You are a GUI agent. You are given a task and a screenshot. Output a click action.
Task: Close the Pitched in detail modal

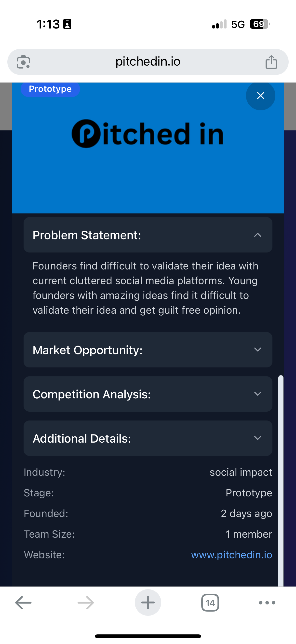pyautogui.click(x=260, y=96)
